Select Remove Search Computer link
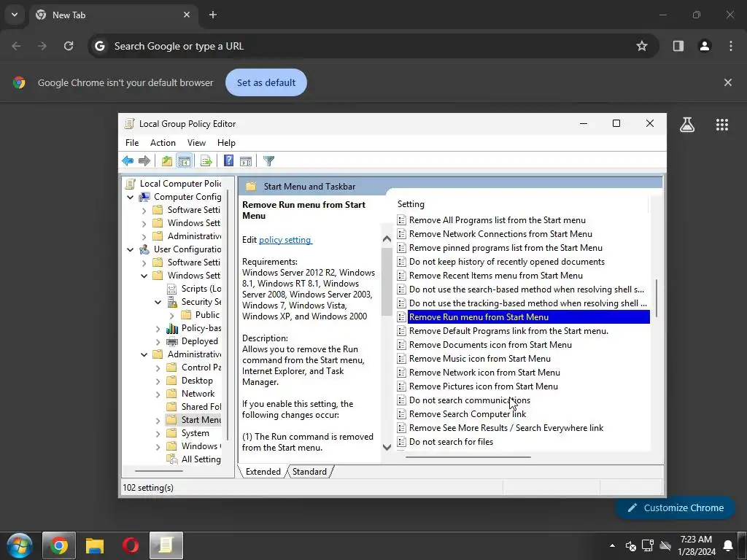 point(468,414)
